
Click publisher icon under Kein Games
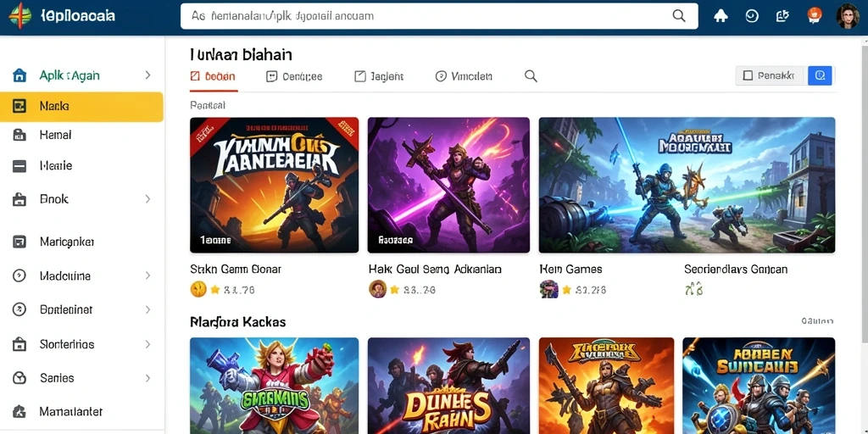548,289
